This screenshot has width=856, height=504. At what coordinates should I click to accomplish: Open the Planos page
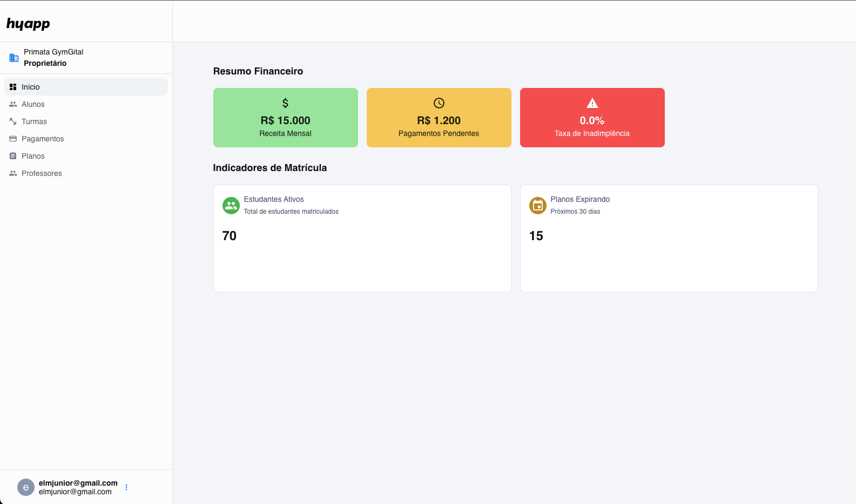pyautogui.click(x=86, y=156)
